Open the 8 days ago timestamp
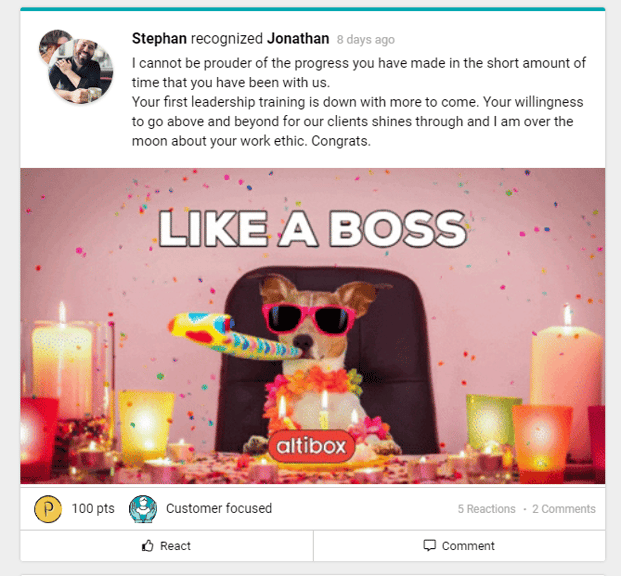 tap(366, 40)
